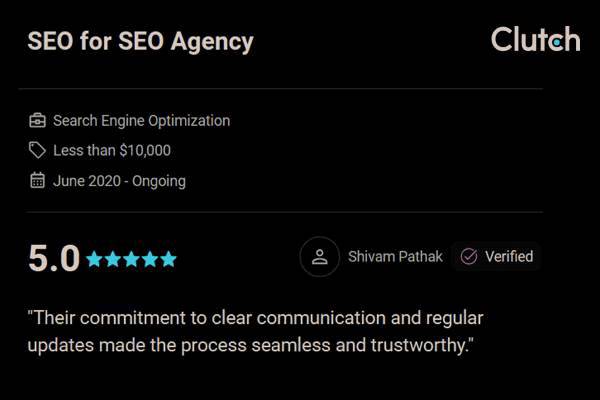Select the third rating star
This screenshot has height=400, width=600.
click(x=131, y=259)
